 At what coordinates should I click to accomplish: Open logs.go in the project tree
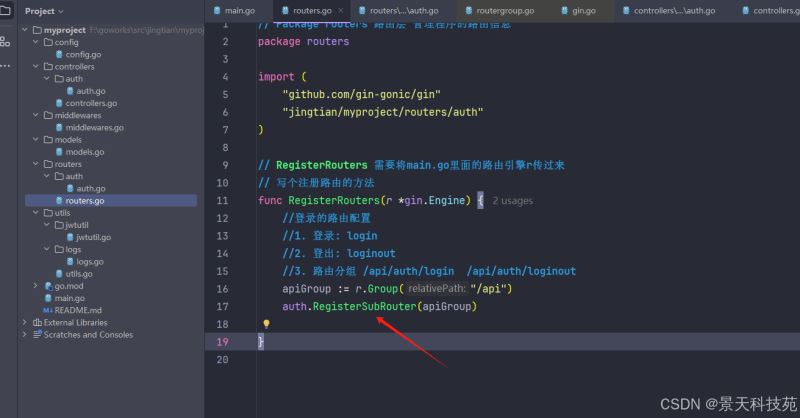pos(85,262)
